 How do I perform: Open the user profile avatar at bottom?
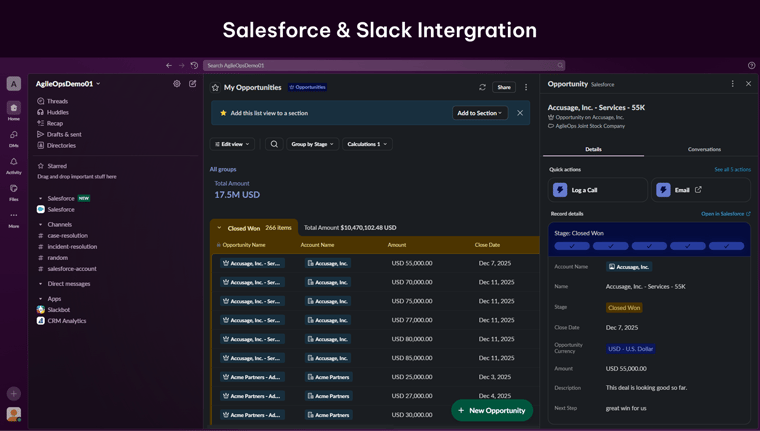tap(14, 414)
